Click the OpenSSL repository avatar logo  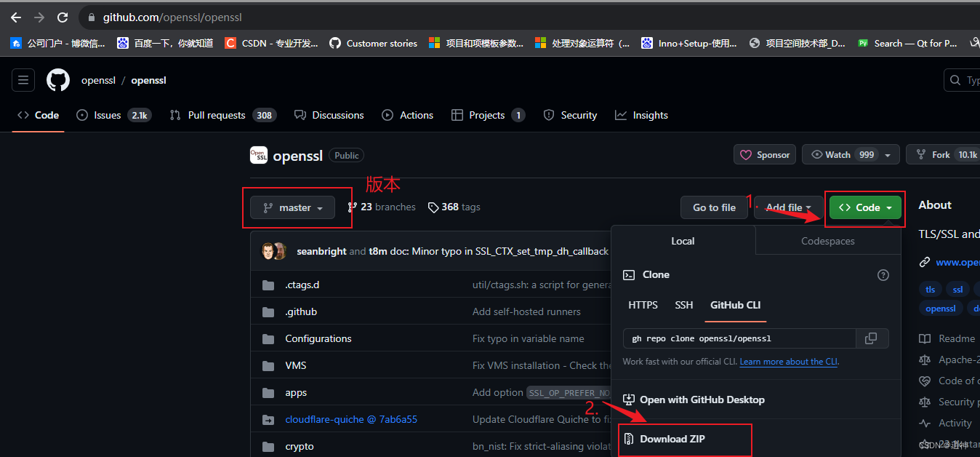(x=259, y=155)
